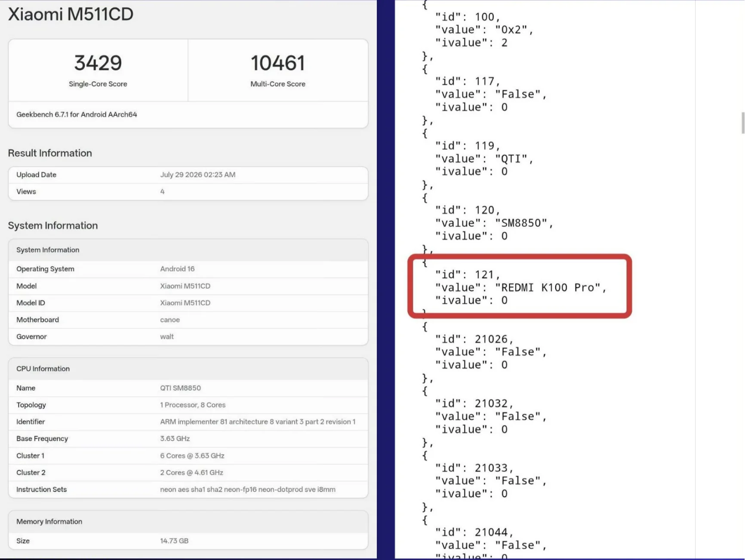Select "6 Cores @ 3.63 GHz" value
Viewport: 745px width, 560px height.
pos(192,455)
